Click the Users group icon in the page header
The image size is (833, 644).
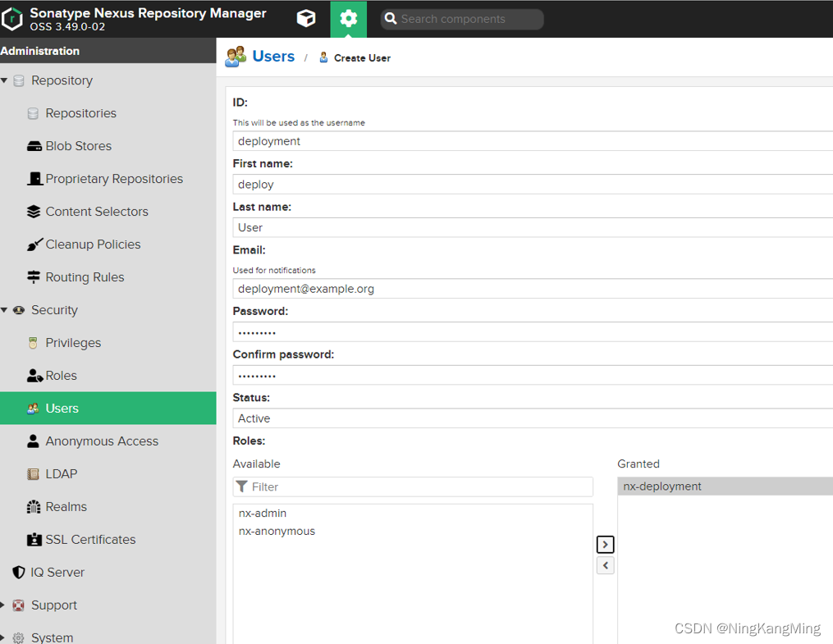tap(236, 57)
